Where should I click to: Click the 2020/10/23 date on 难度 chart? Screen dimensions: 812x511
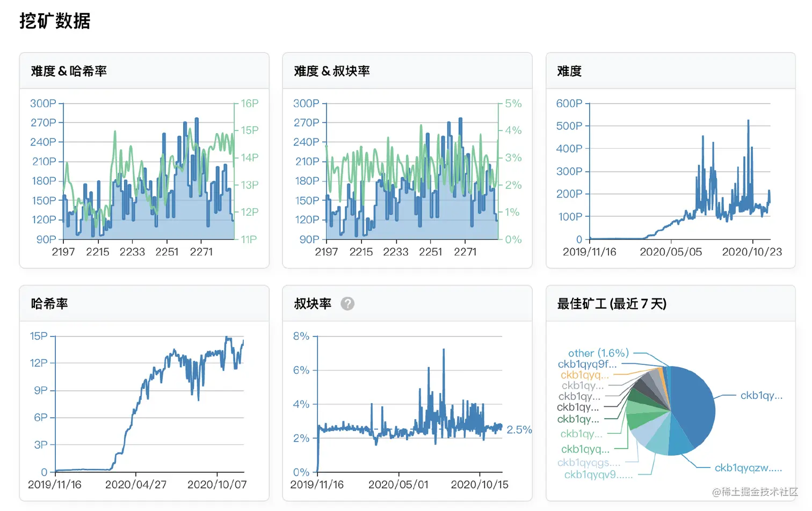pos(752,252)
